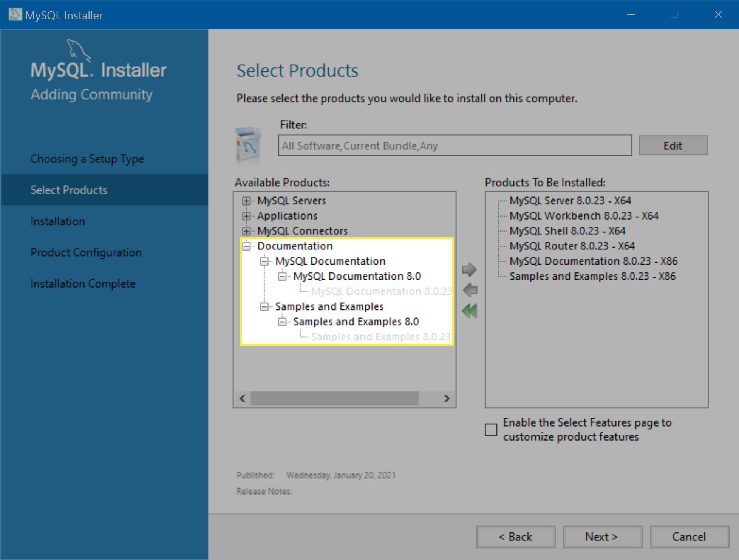The height and width of the screenshot is (560, 739).
Task: Click the scrollbar right arrow
Action: click(x=447, y=398)
